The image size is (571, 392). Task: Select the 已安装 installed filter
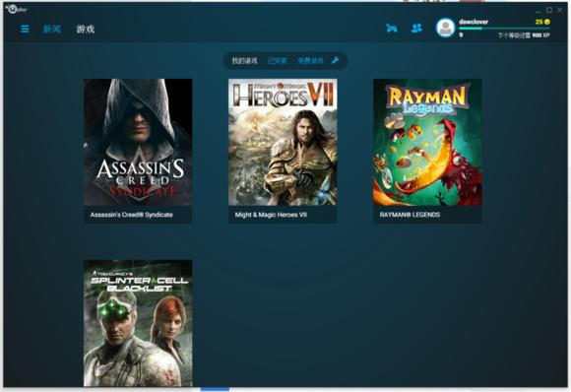278,60
